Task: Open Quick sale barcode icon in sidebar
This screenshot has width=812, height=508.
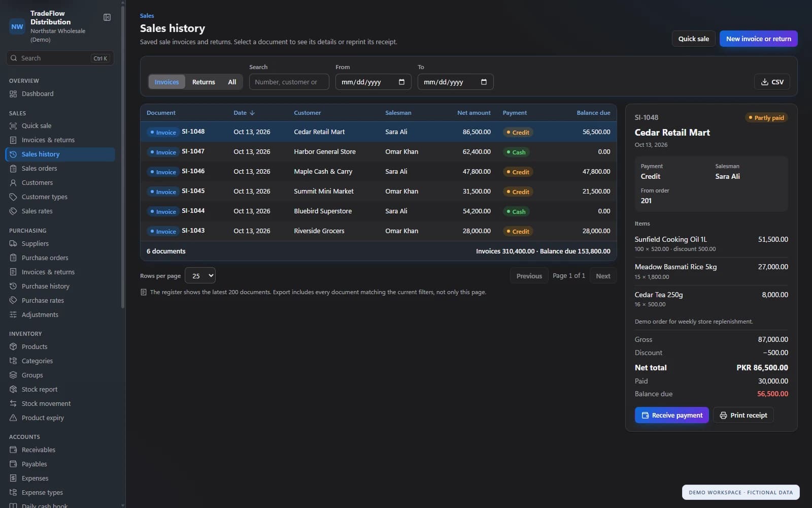Action: click(x=13, y=126)
